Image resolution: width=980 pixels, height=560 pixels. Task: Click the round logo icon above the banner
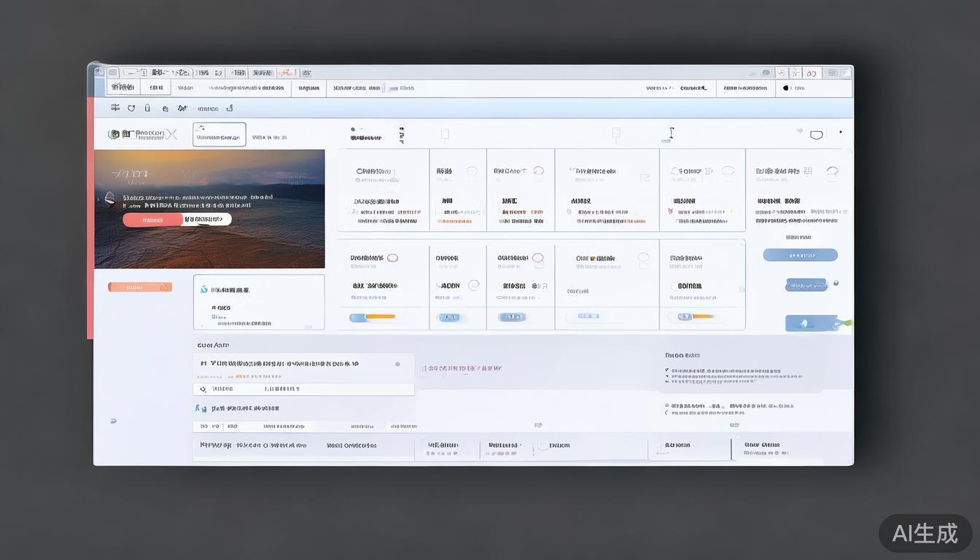[114, 134]
